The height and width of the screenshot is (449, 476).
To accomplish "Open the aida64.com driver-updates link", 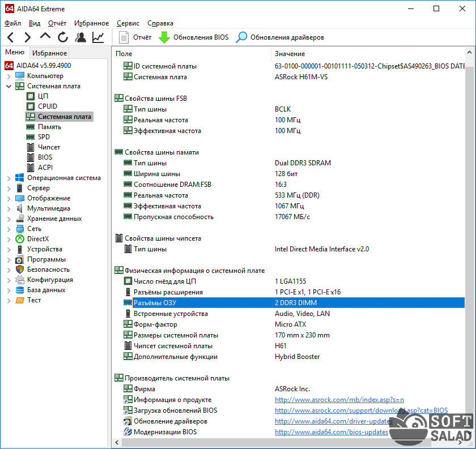I will tap(334, 421).
